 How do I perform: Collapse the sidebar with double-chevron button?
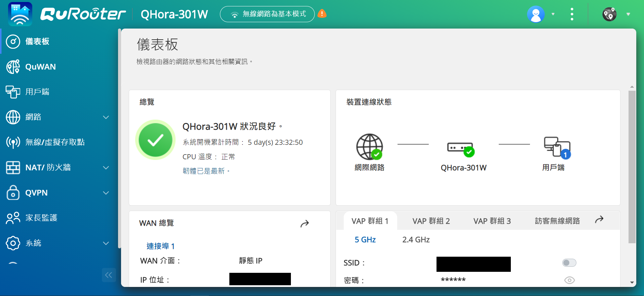pyautogui.click(x=109, y=275)
